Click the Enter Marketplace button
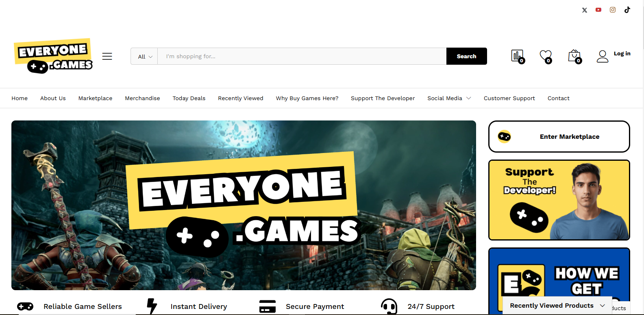The image size is (644, 315). pos(559,136)
